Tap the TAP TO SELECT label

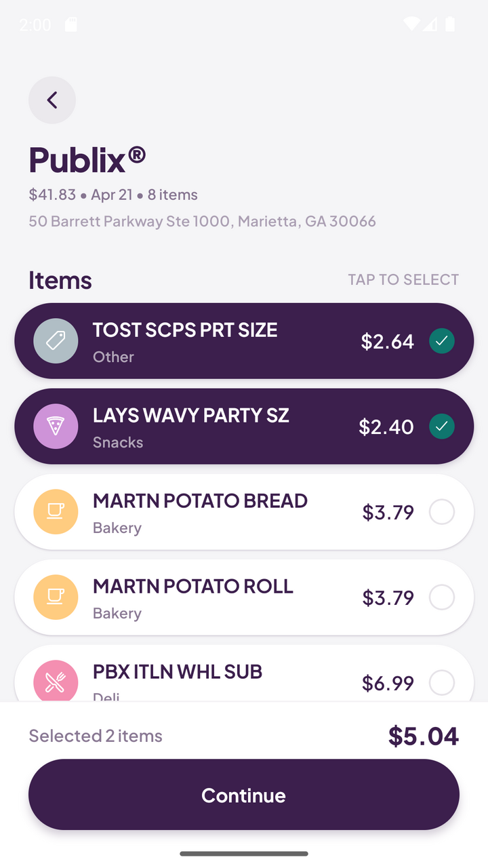coord(403,279)
